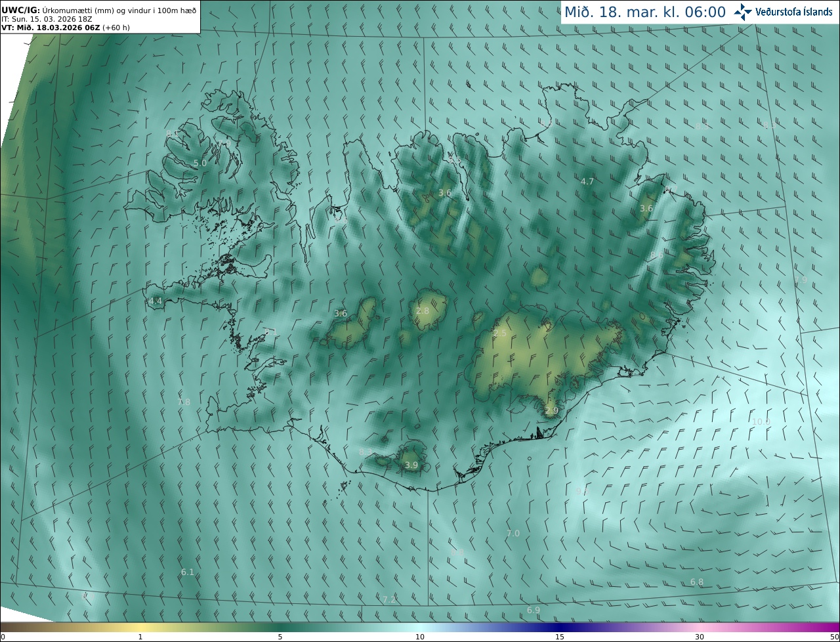Click the 'UWC/IG: Úrkomumætti (mm)' title line
This screenshot has width=840, height=642.
pyautogui.click(x=98, y=10)
